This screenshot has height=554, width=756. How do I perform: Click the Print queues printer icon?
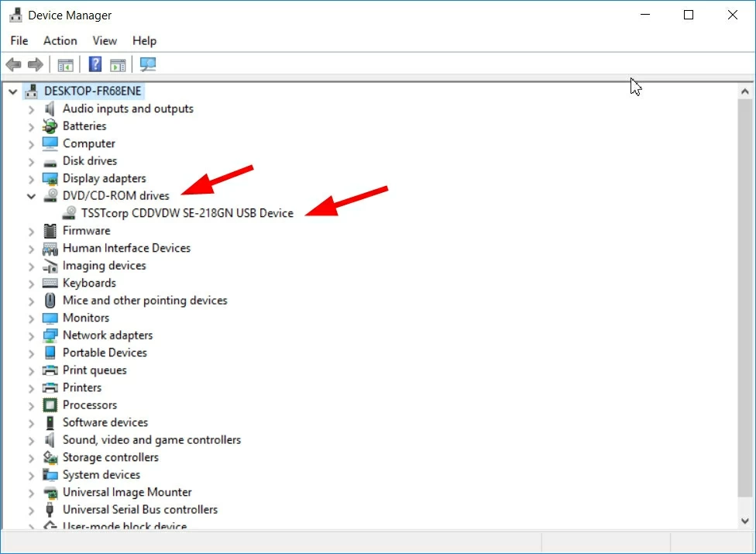coord(50,370)
